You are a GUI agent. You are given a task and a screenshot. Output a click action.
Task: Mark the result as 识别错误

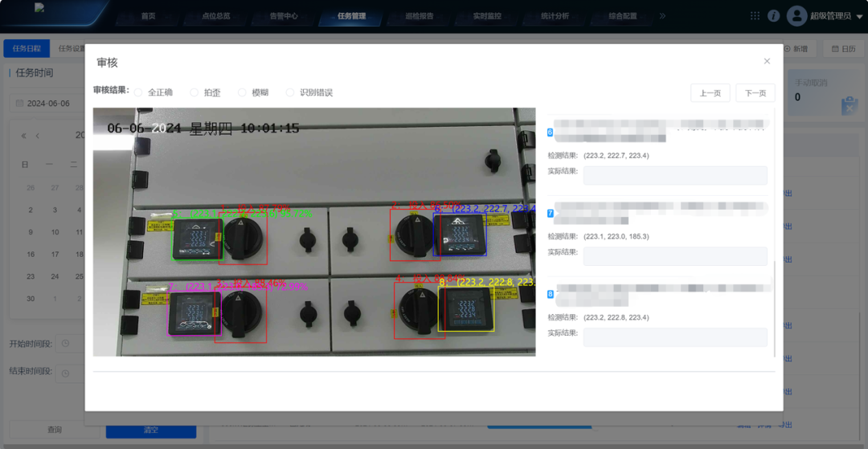pyautogui.click(x=290, y=92)
